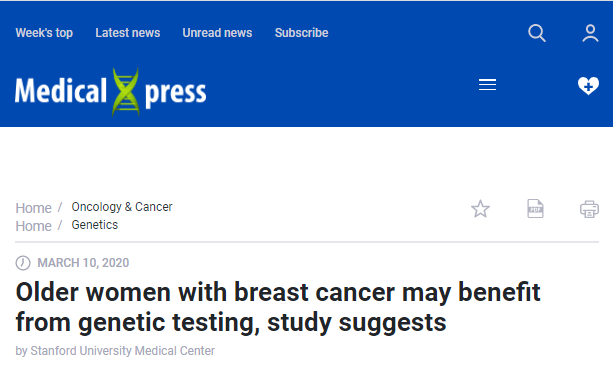Image resolution: width=613 pixels, height=369 pixels.
Task: Select Subscribe in the top navigation
Action: pos(301,33)
